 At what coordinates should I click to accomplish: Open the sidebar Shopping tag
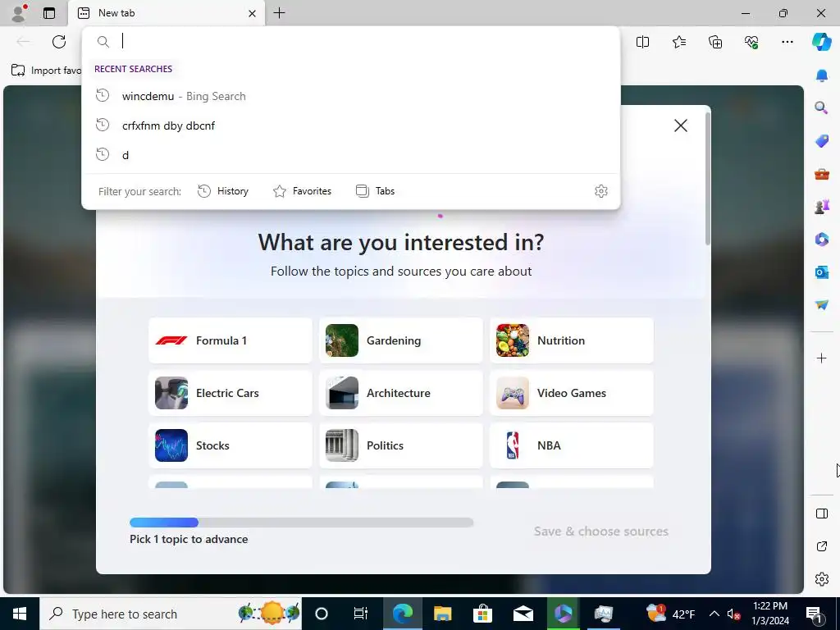[822, 141]
